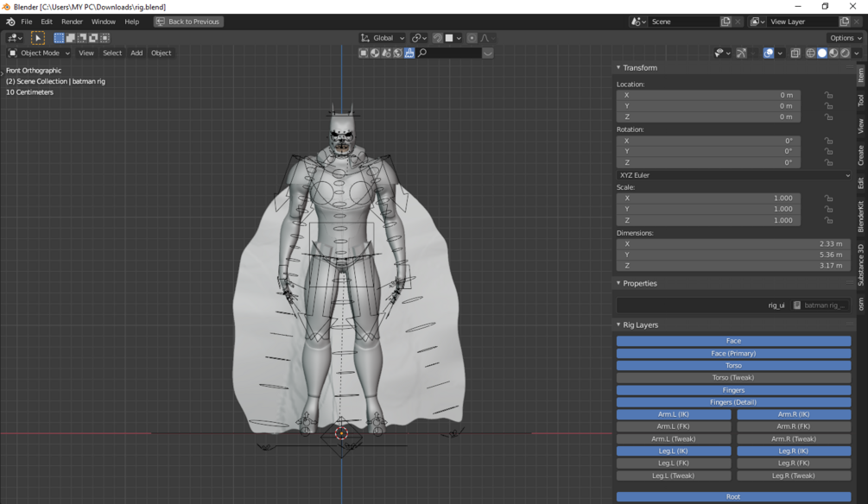Toggle viewport gizmos
This screenshot has width=868, height=504.
(741, 54)
